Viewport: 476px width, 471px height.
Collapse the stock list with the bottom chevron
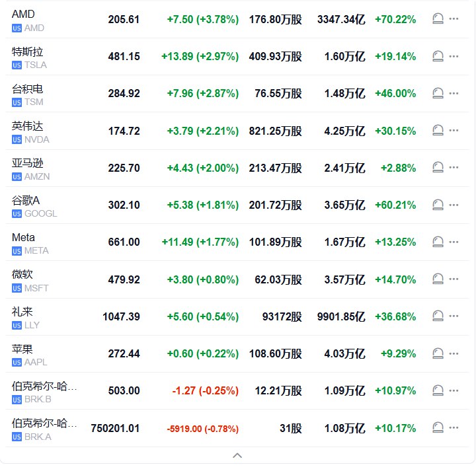[x=237, y=455]
